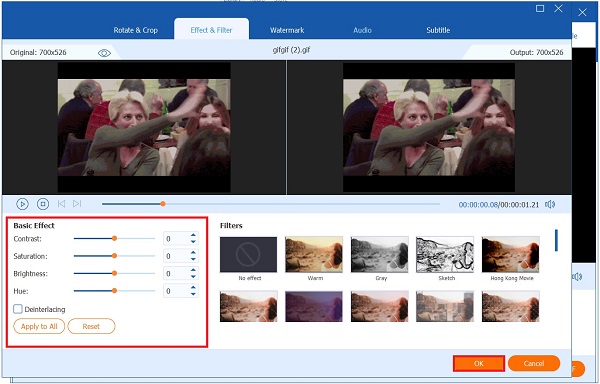Decrease Brightness value with down arrow

coord(193,277)
